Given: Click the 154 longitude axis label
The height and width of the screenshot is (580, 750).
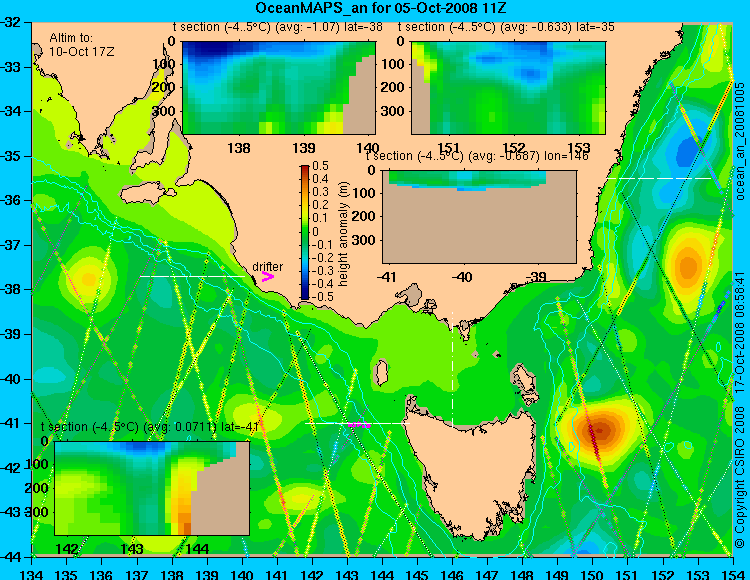Looking at the screenshot, I should point(733,573).
